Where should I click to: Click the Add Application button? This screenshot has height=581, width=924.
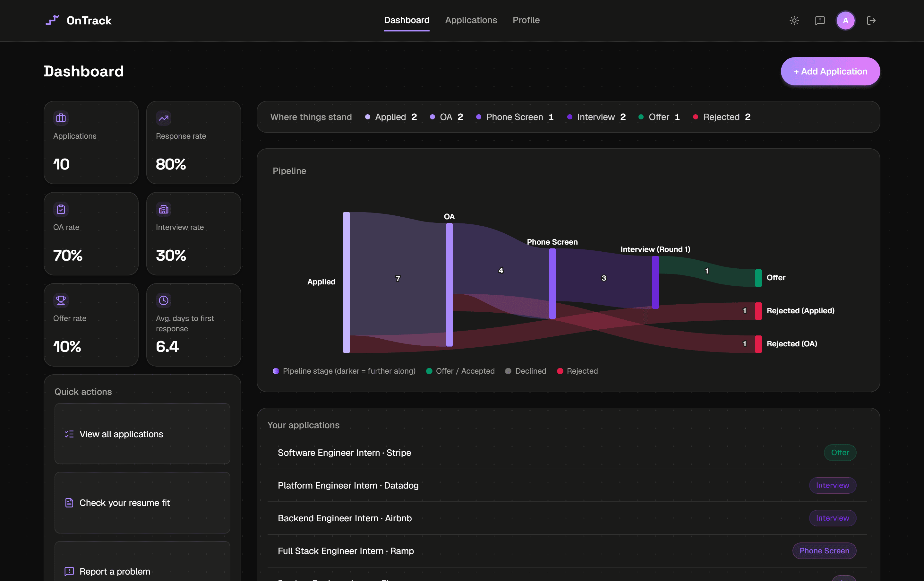coord(830,72)
